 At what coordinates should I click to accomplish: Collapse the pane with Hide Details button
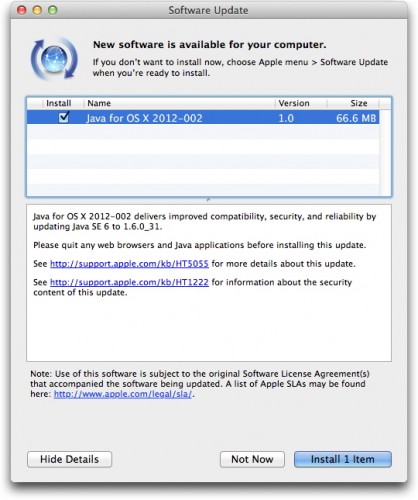click(69, 459)
